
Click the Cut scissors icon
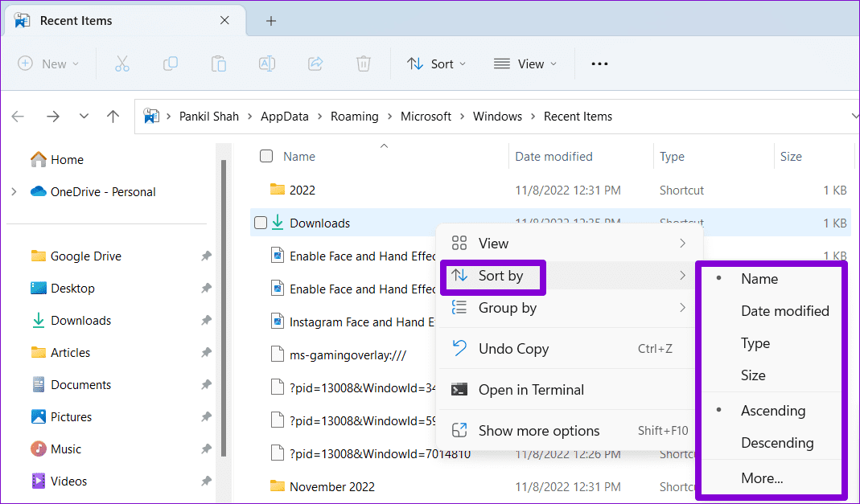pos(121,64)
